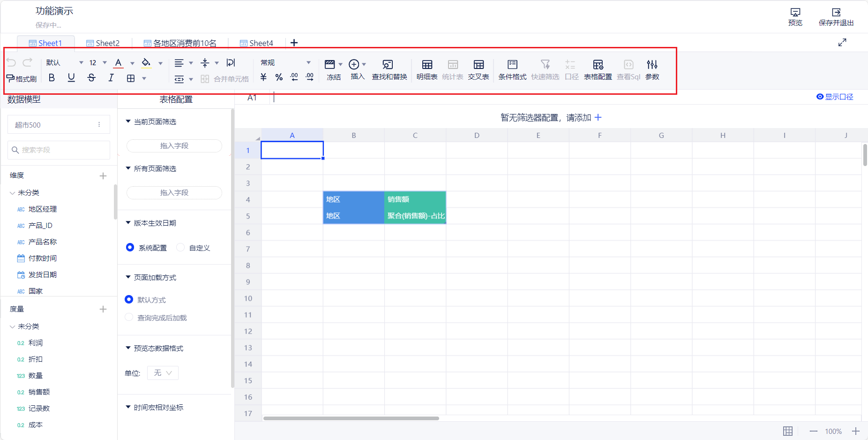Viewport: 868px width, 440px height.
Task: Open the 各地区消费前10名 sheet tab
Action: pyautogui.click(x=180, y=43)
